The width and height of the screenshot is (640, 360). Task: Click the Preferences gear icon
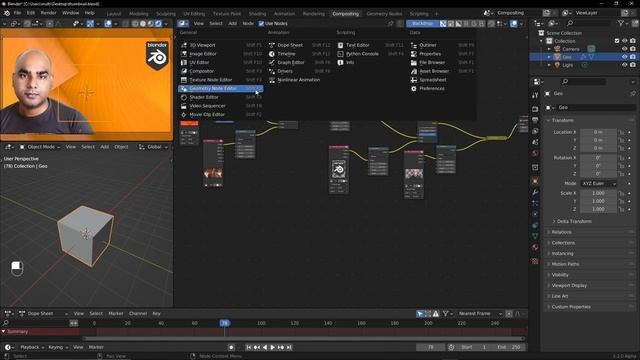click(413, 88)
